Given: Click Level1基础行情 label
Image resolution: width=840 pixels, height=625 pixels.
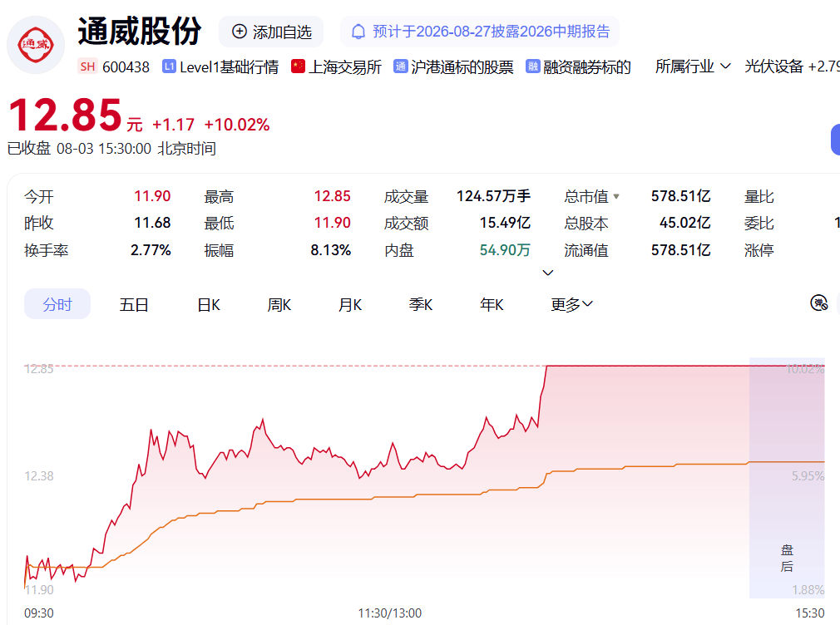Looking at the screenshot, I should [x=230, y=67].
